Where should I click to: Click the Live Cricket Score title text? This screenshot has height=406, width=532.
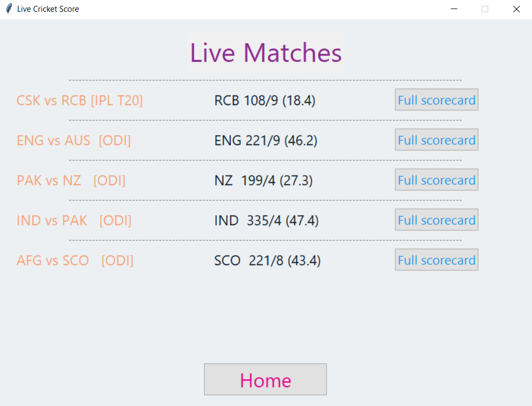pos(47,9)
